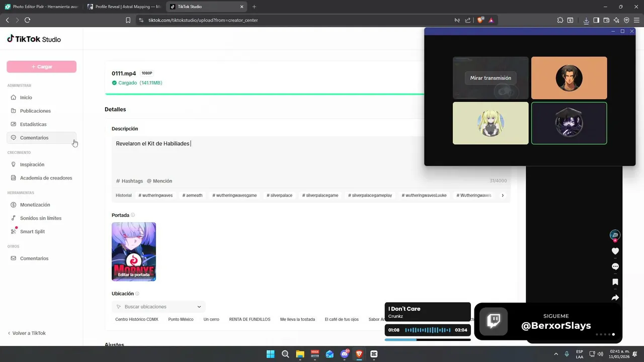Screen dimensions: 644x362
Task: Click the profile avatar icon in preview
Action: [x=615, y=235]
